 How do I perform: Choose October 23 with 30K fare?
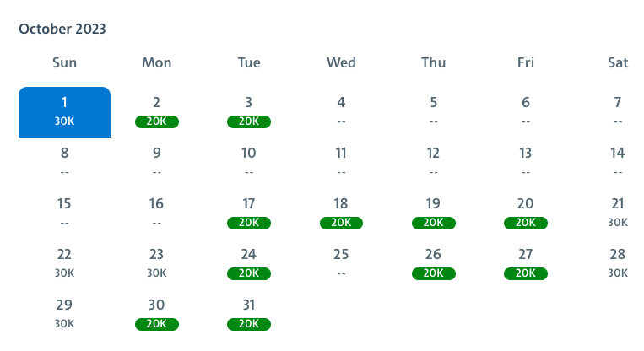click(x=156, y=263)
